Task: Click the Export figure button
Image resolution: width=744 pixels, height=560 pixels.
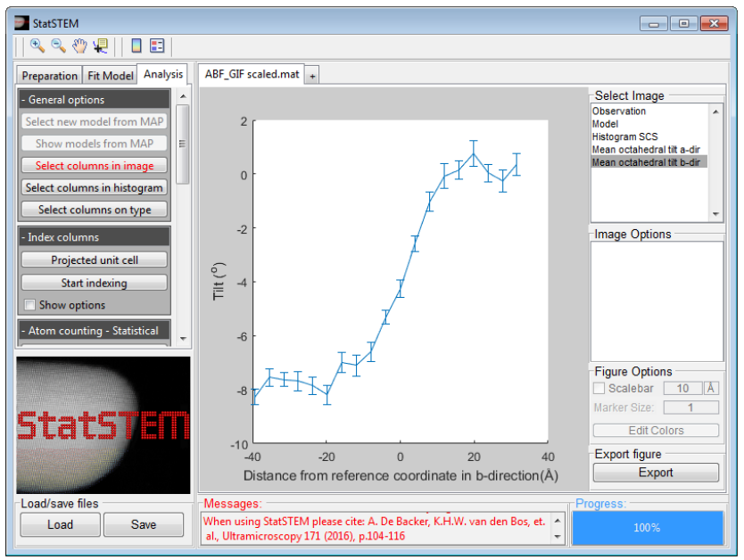Action: (656, 473)
